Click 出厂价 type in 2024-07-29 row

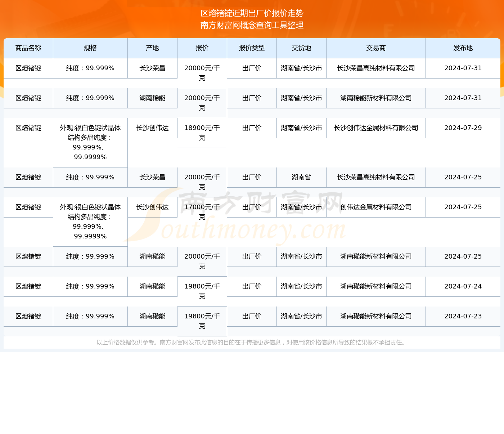252,128
